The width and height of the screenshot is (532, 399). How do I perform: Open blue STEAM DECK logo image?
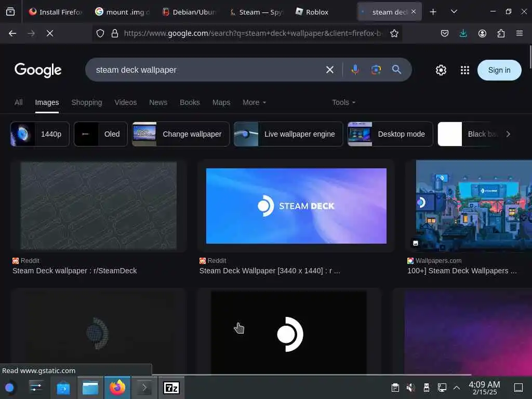296,206
